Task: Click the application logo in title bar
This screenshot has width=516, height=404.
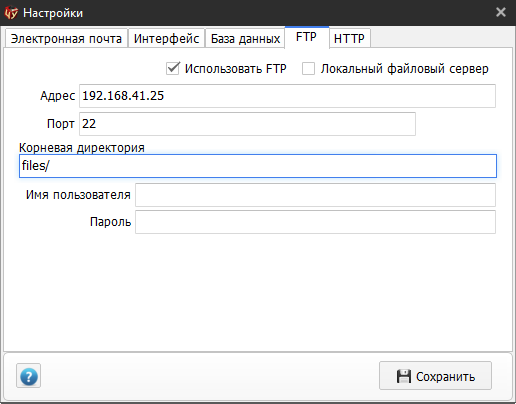Action: (11, 13)
